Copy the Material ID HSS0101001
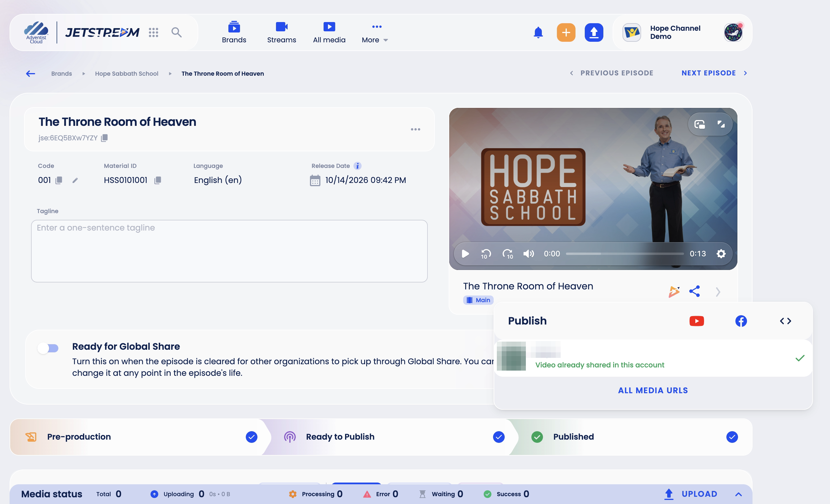This screenshot has width=830, height=504. click(x=157, y=180)
